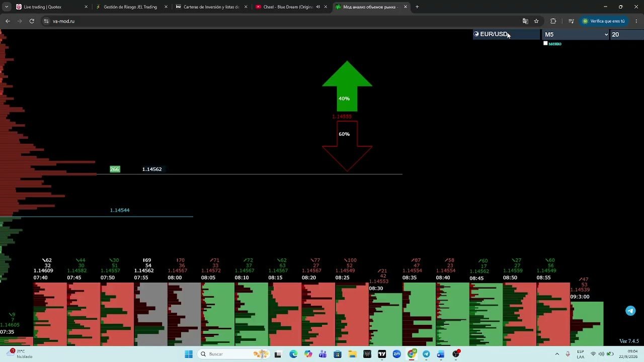644x362 pixels.
Task: Click the Windows Start button
Action: (x=189, y=354)
